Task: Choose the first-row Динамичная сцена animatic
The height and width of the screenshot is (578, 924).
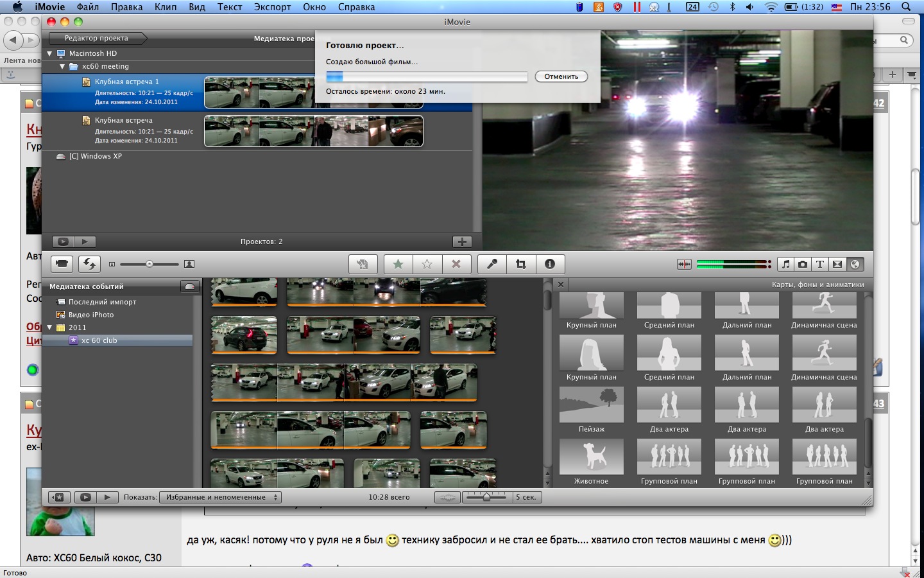Action: pyautogui.click(x=825, y=305)
